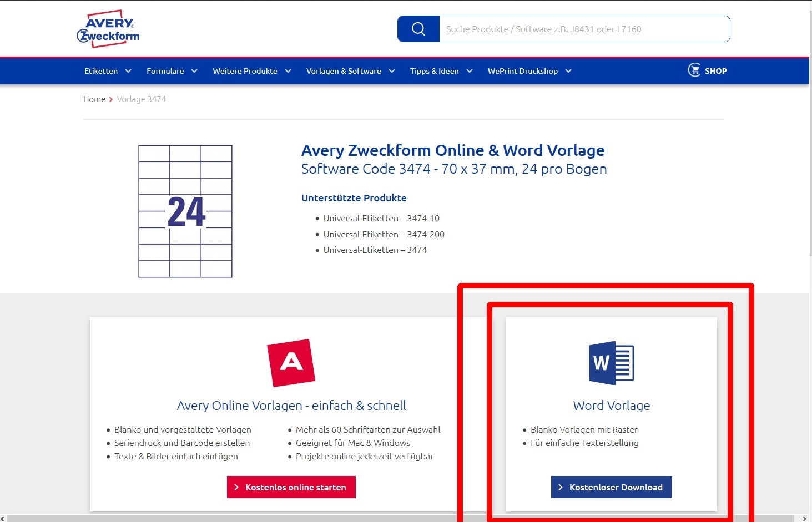Click the breadcrumb arrow after Home
The width and height of the screenshot is (812, 522).
click(111, 99)
